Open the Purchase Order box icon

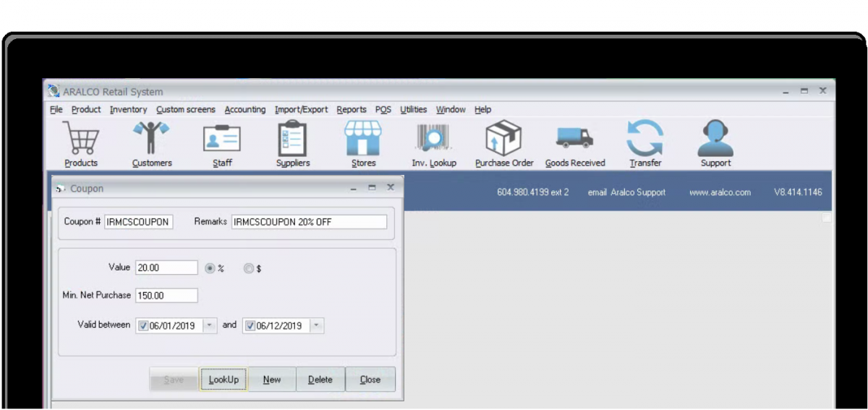[x=503, y=138]
